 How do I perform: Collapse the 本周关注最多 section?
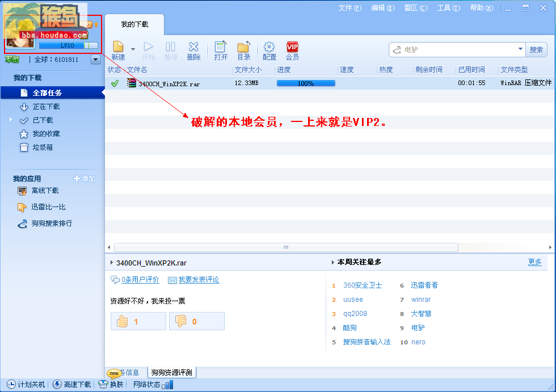[x=332, y=262]
